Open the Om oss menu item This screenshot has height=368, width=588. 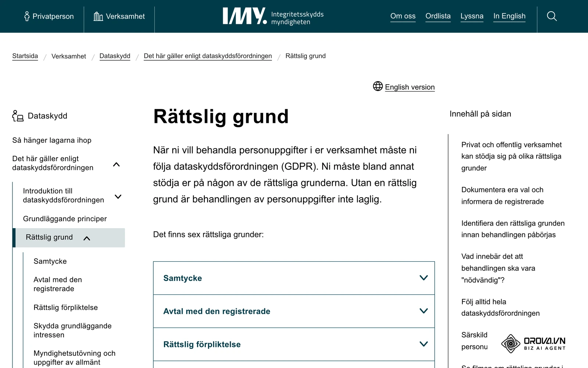[403, 16]
